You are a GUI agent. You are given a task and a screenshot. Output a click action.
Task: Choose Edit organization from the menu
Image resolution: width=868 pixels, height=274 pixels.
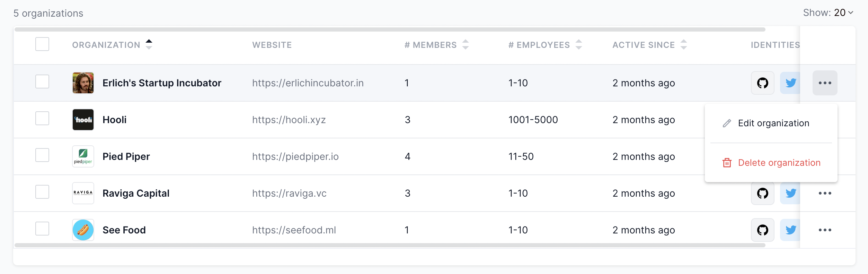773,123
